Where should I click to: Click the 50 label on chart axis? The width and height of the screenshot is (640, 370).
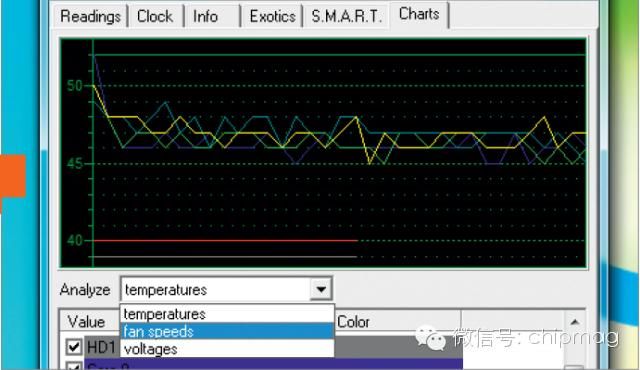pyautogui.click(x=75, y=86)
